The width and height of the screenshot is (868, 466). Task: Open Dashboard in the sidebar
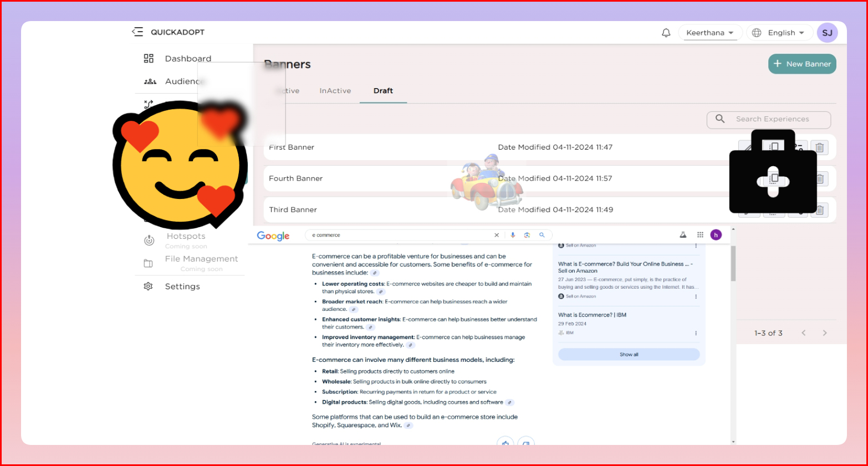click(188, 59)
